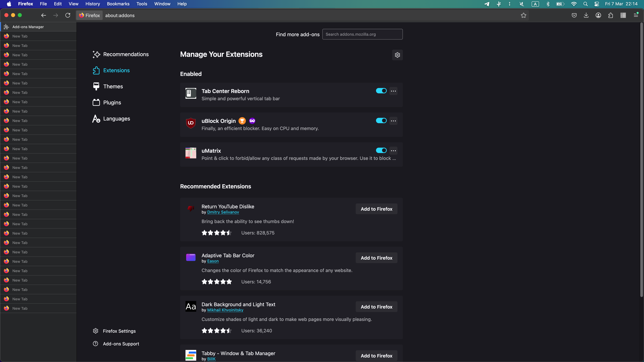Open the Extensions toolbar puzzle icon
The width and height of the screenshot is (644, 362).
(610, 15)
